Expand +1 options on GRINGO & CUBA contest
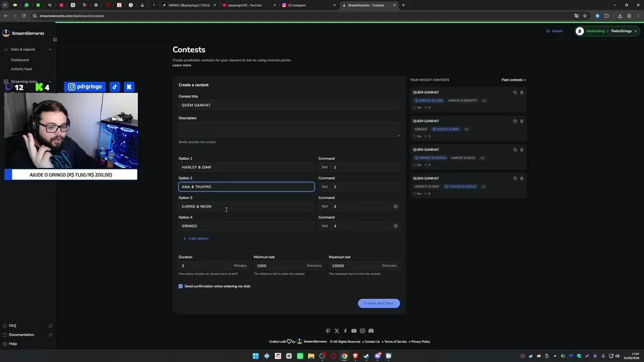This screenshot has width=644, height=362. 484,101
